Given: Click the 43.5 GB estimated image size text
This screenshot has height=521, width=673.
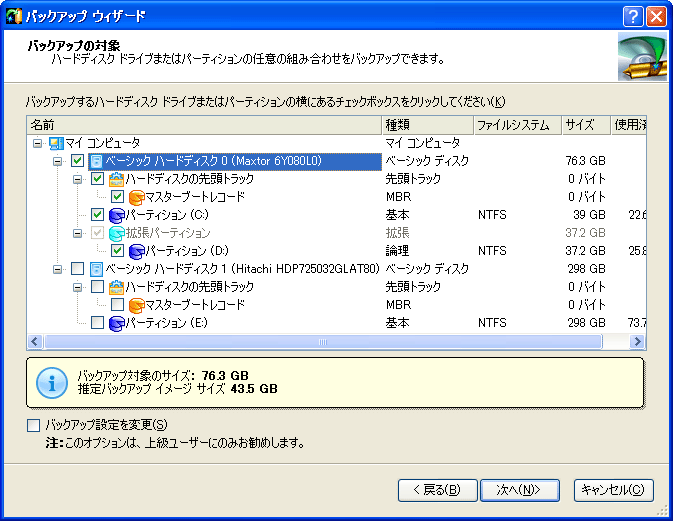Looking at the screenshot, I should coord(254,389).
